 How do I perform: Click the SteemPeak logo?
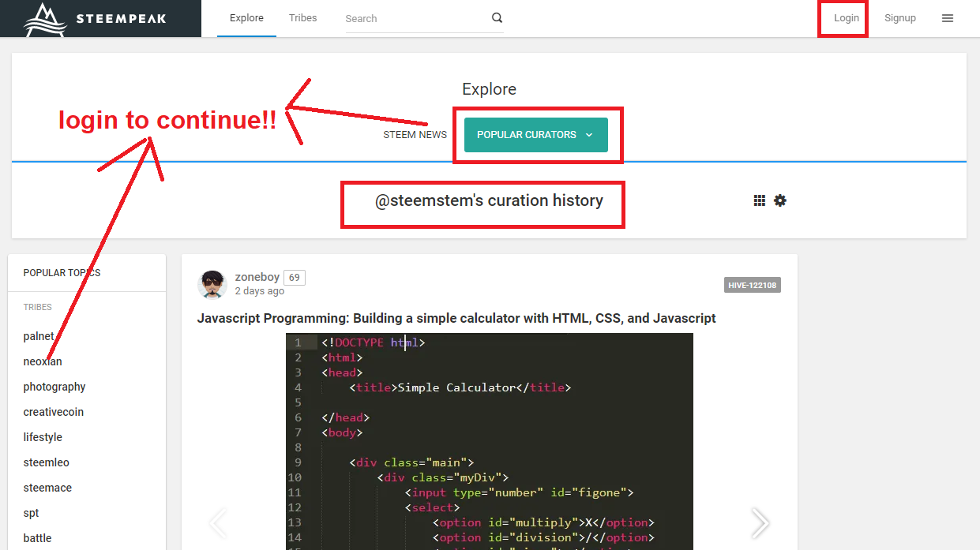point(95,19)
